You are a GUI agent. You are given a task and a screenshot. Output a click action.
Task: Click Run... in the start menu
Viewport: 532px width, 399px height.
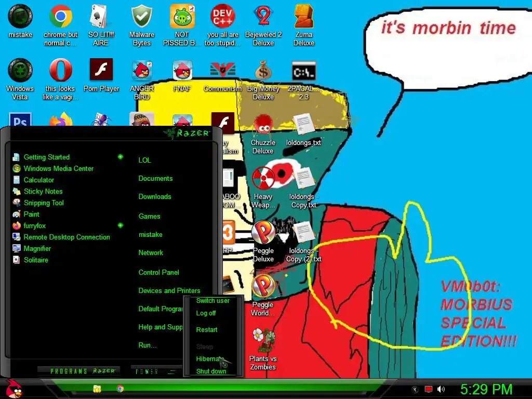pyautogui.click(x=147, y=345)
